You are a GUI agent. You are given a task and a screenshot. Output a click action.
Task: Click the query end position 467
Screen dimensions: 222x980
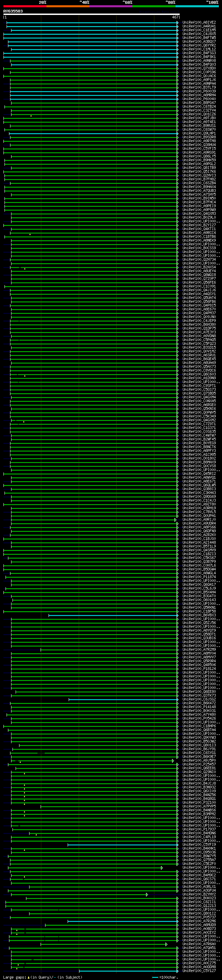tap(175, 17)
